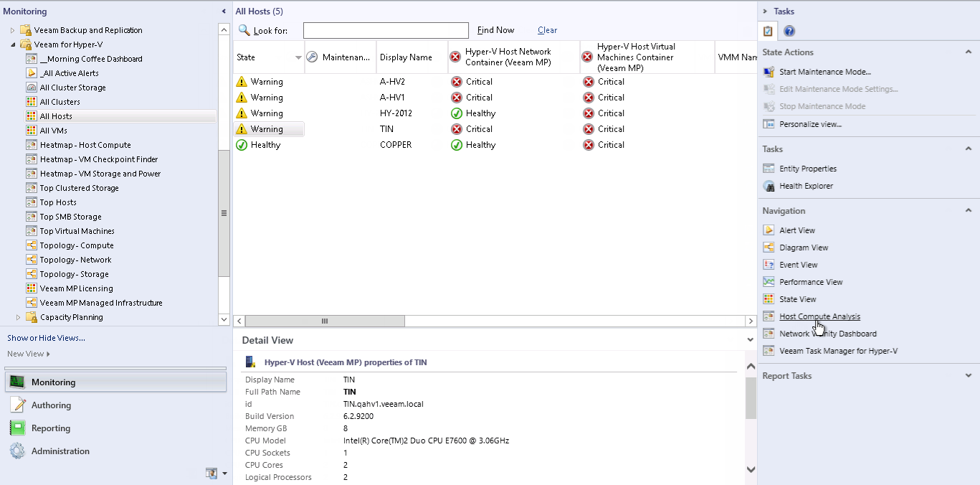Click the Look for magnifier icon
The height and width of the screenshot is (485, 980).
pos(244,30)
